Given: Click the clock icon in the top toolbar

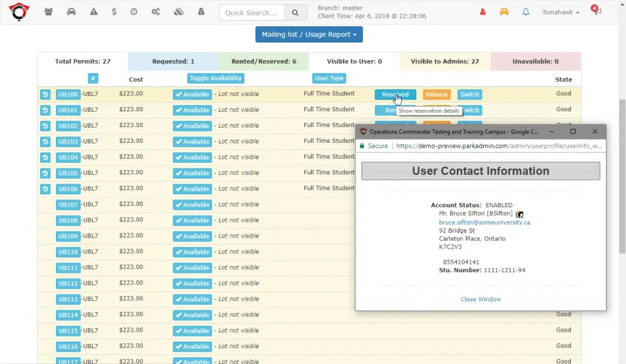Looking at the screenshot, I should coord(134,11).
